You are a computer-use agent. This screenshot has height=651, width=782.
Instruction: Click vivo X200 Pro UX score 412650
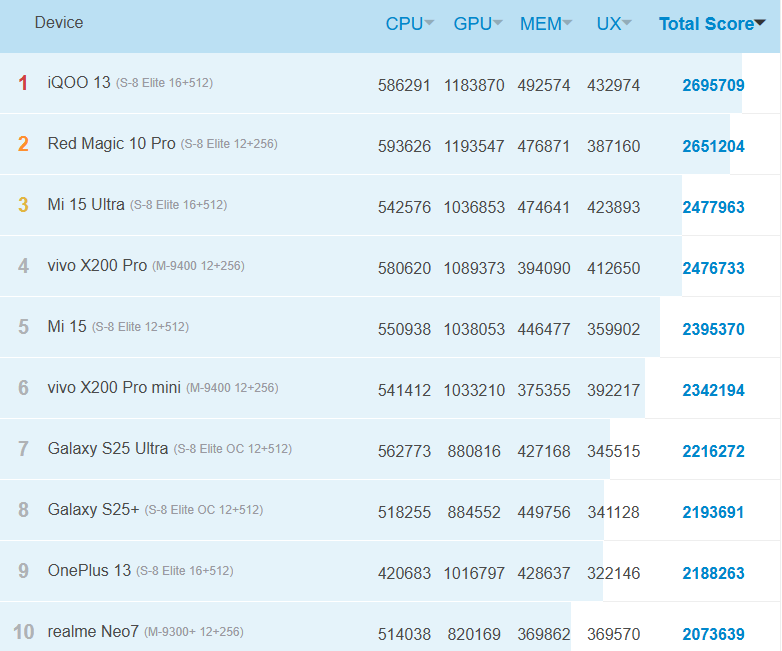613,268
